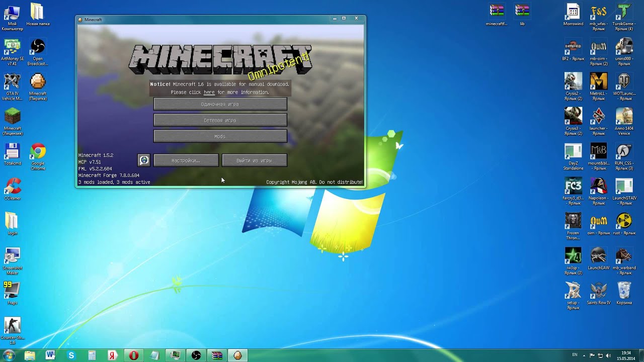Select the 'lib' archive icon on desktop
Image resolution: width=644 pixels, height=362 pixels.
(x=522, y=15)
